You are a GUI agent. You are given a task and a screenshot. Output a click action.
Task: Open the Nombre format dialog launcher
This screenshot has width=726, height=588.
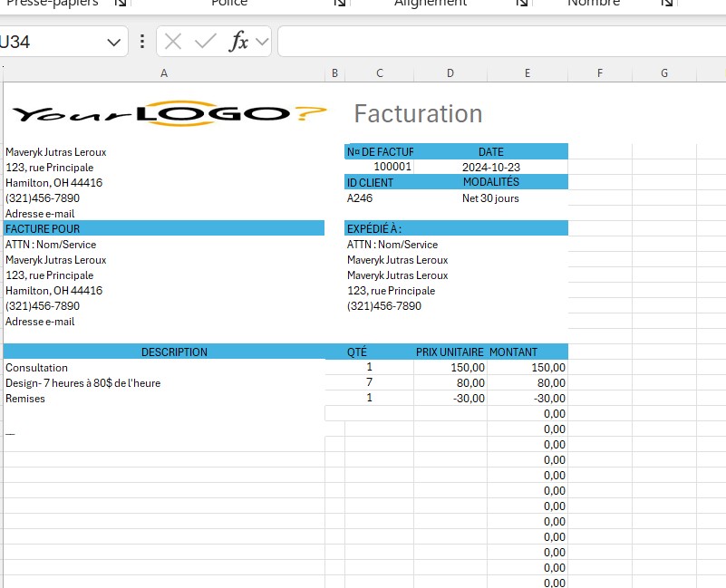coord(667,5)
